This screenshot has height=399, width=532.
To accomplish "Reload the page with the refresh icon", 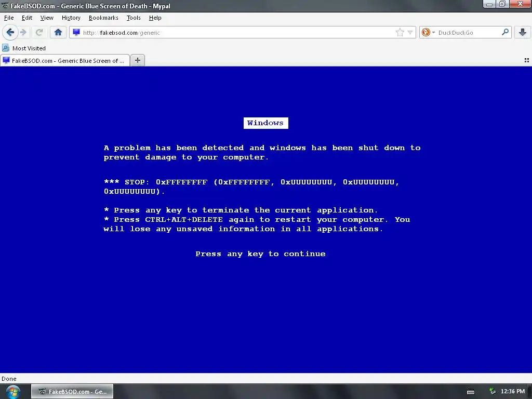I will [39, 33].
